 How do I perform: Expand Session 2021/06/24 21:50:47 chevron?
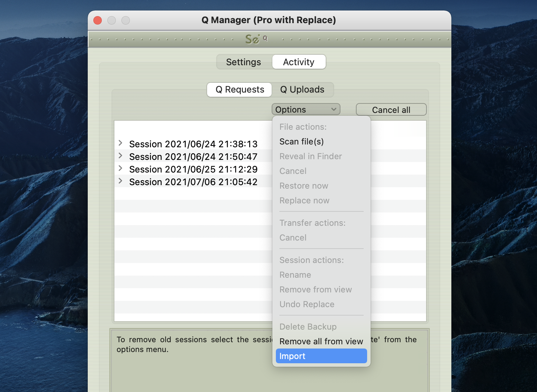120,156
